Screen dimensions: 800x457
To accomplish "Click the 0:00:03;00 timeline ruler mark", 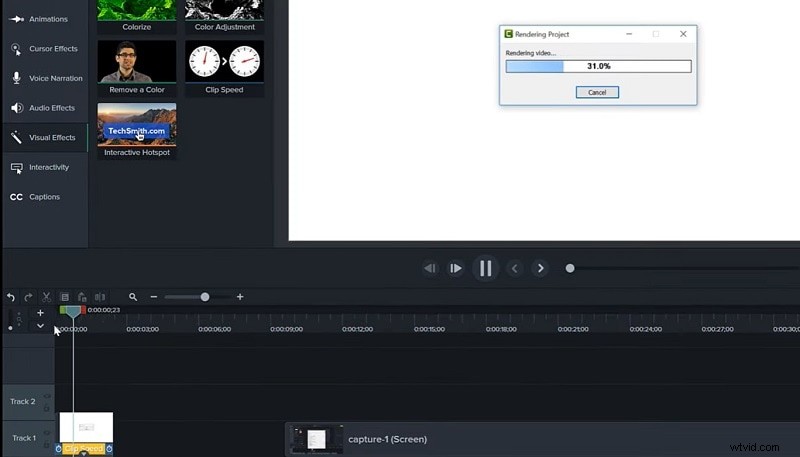I will click(x=143, y=329).
